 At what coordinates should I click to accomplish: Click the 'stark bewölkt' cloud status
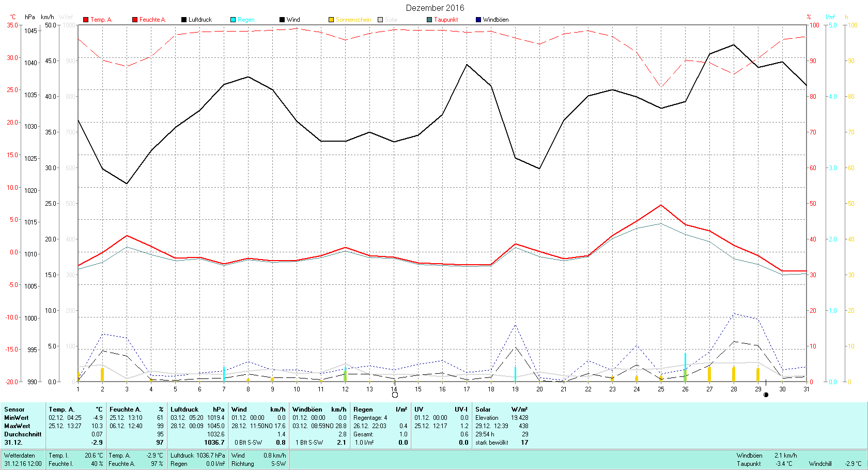point(492,443)
